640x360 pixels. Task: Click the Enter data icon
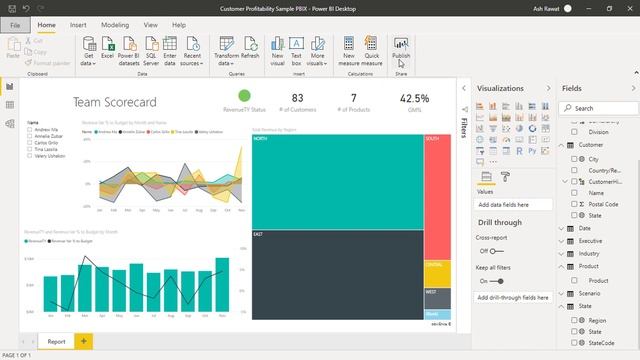point(170,44)
